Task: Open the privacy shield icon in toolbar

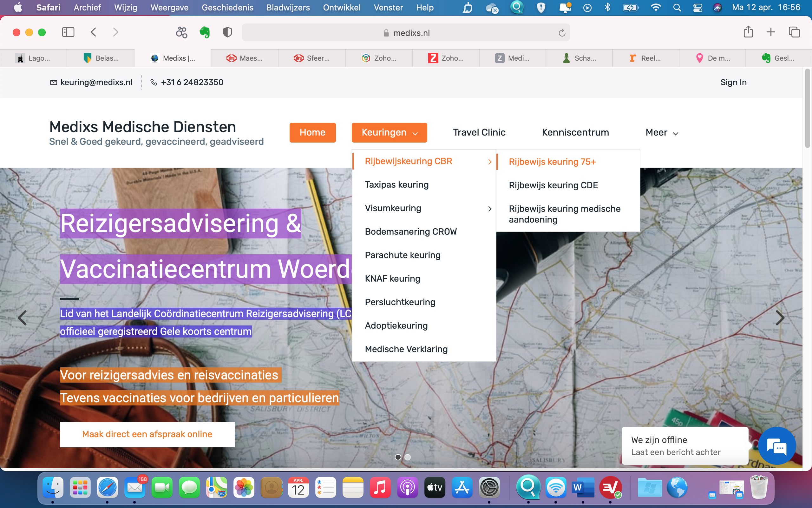Action: (227, 32)
